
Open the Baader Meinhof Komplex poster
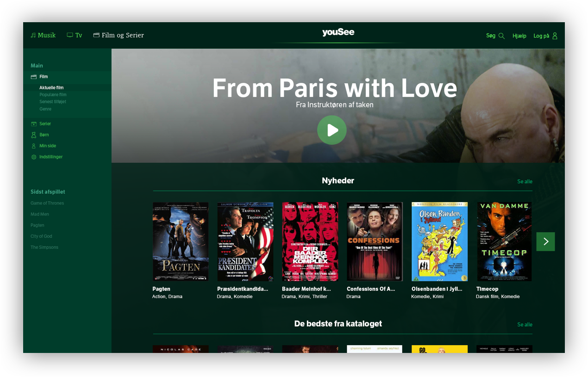pos(310,241)
